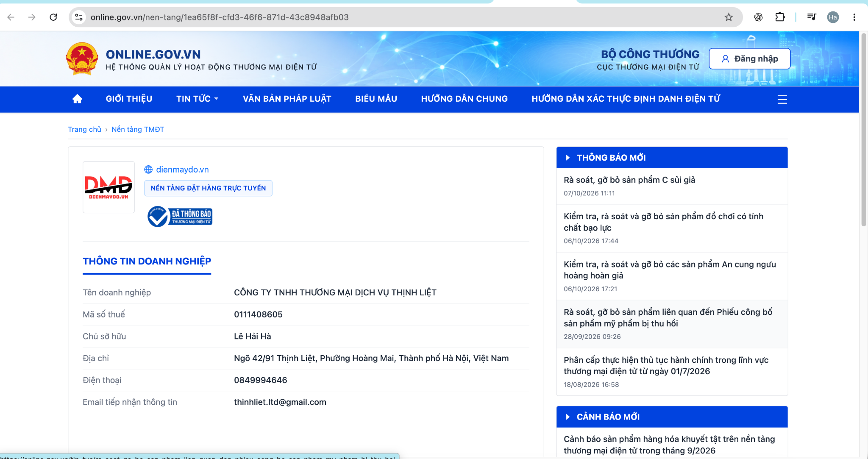
Task: Click the browser forward arrow
Action: 32,17
